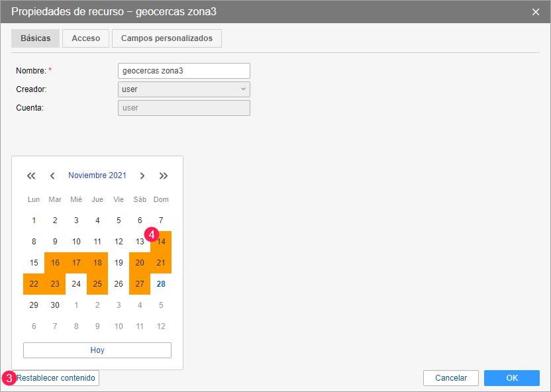Select day 24 in the calendar

coord(76,284)
